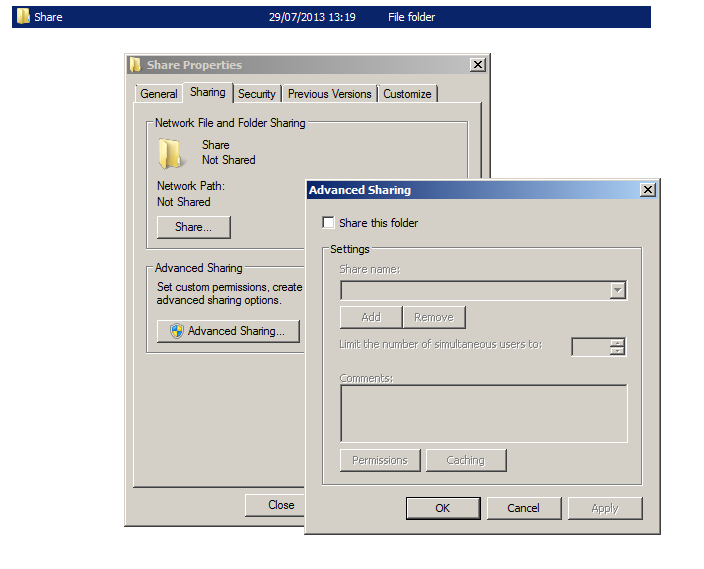The image size is (704, 569).
Task: Go to the Customize tab
Action: [x=407, y=94]
